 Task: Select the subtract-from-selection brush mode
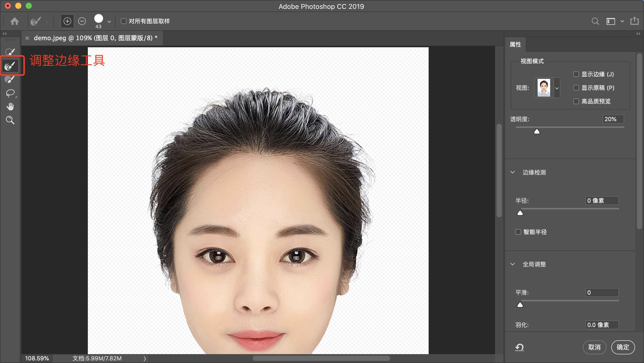click(82, 21)
